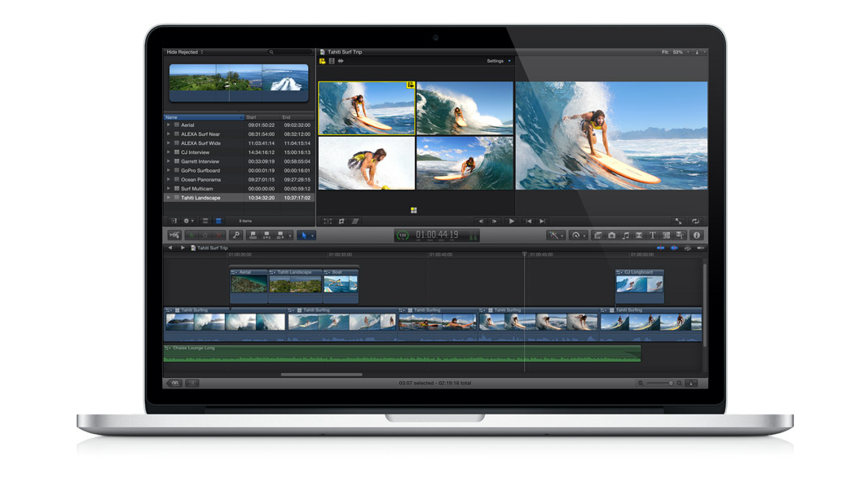Enter full screen viewer mode
Screen dimensions: 868x478
point(679,221)
